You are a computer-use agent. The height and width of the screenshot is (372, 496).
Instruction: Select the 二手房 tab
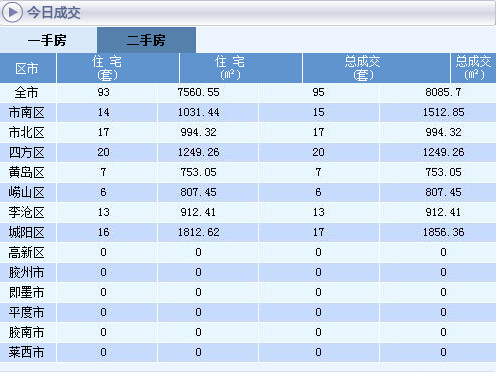coord(146,40)
